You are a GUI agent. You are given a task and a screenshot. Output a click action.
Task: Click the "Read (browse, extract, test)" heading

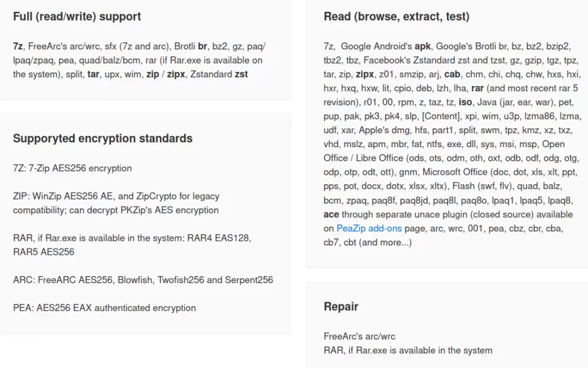pyautogui.click(x=396, y=16)
